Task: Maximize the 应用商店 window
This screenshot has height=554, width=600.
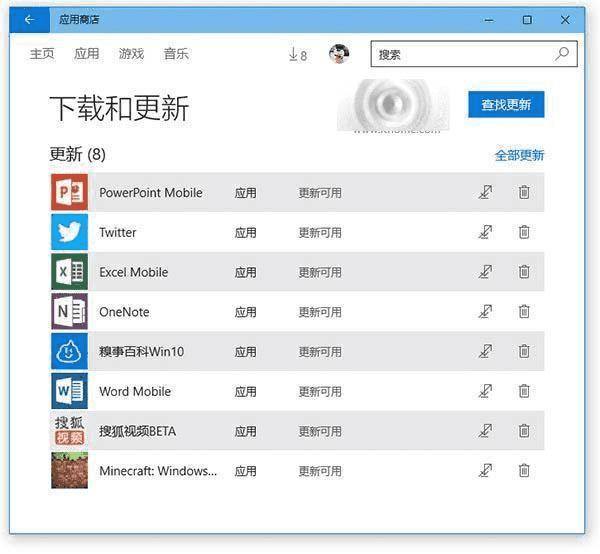Action: point(527,20)
